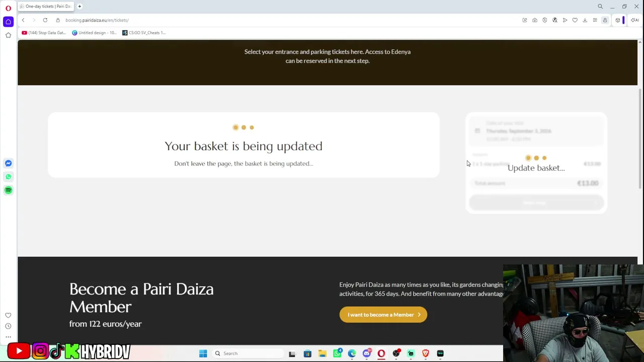
Task: Take a snapshot with the camera icon
Action: click(x=535, y=20)
